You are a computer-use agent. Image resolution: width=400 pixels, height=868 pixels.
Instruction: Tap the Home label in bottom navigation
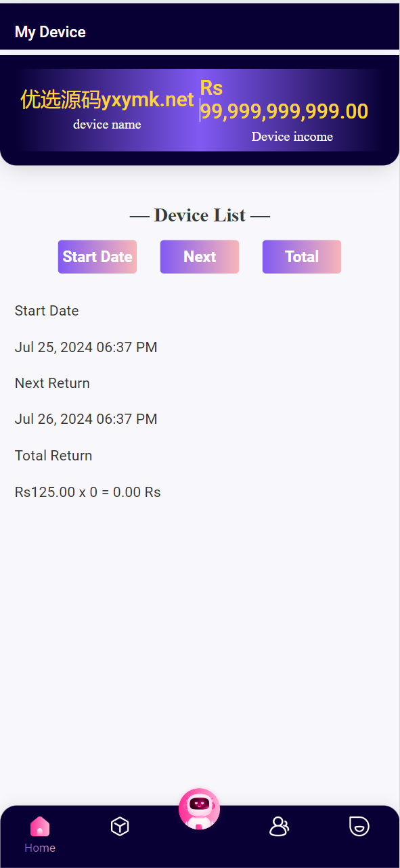[40, 848]
